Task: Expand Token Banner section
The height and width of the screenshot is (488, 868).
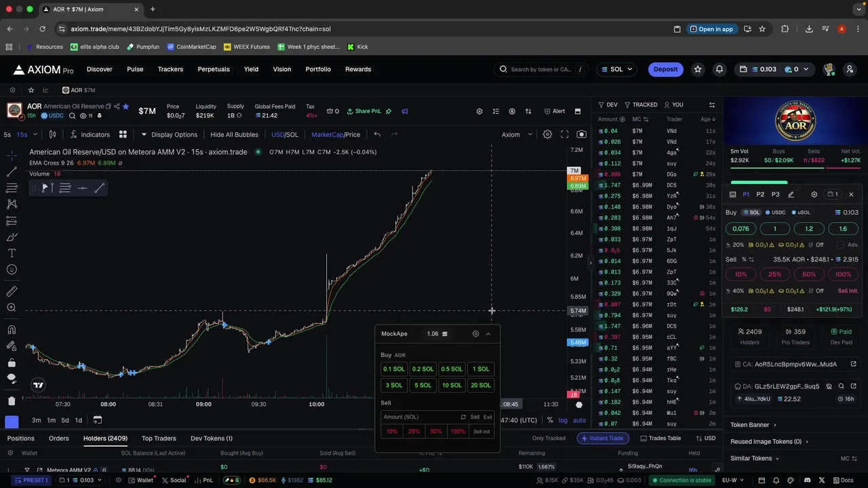Action: [x=753, y=425]
